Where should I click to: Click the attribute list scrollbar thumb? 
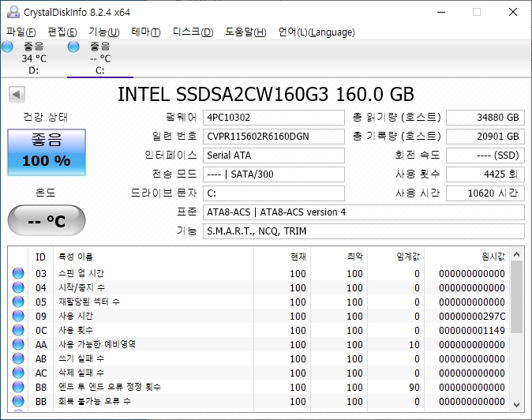pos(516,297)
